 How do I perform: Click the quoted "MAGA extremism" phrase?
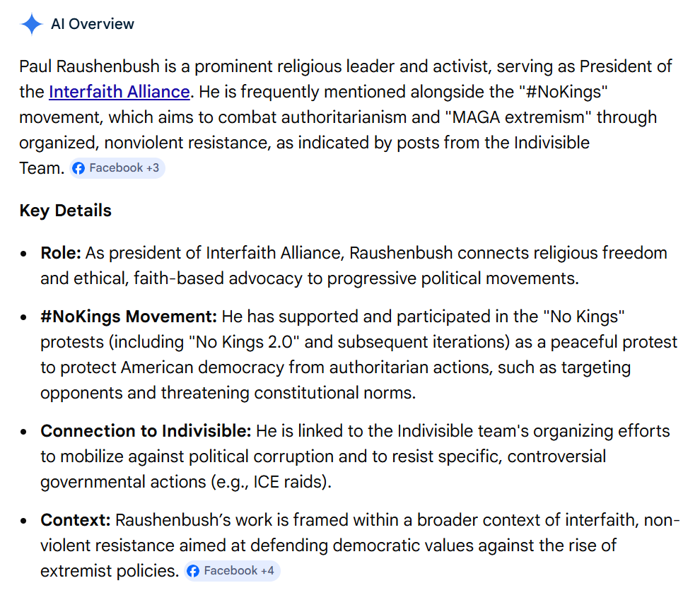pyautogui.click(x=578, y=117)
